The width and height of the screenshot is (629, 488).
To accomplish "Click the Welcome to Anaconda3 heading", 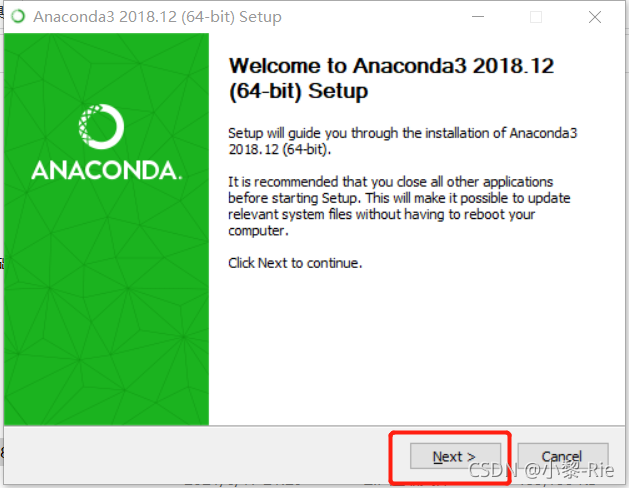I will click(x=391, y=78).
